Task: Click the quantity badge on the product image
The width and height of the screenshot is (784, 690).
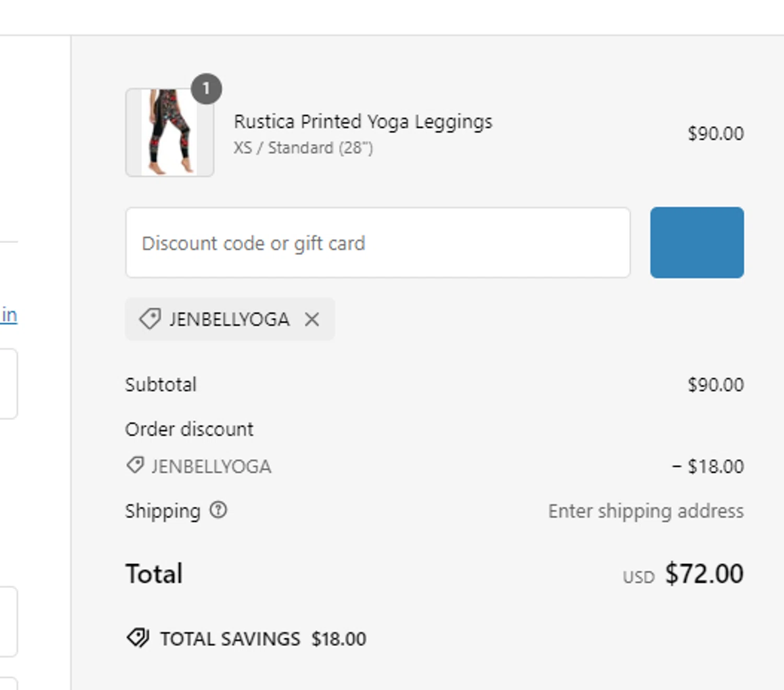Action: (x=206, y=89)
